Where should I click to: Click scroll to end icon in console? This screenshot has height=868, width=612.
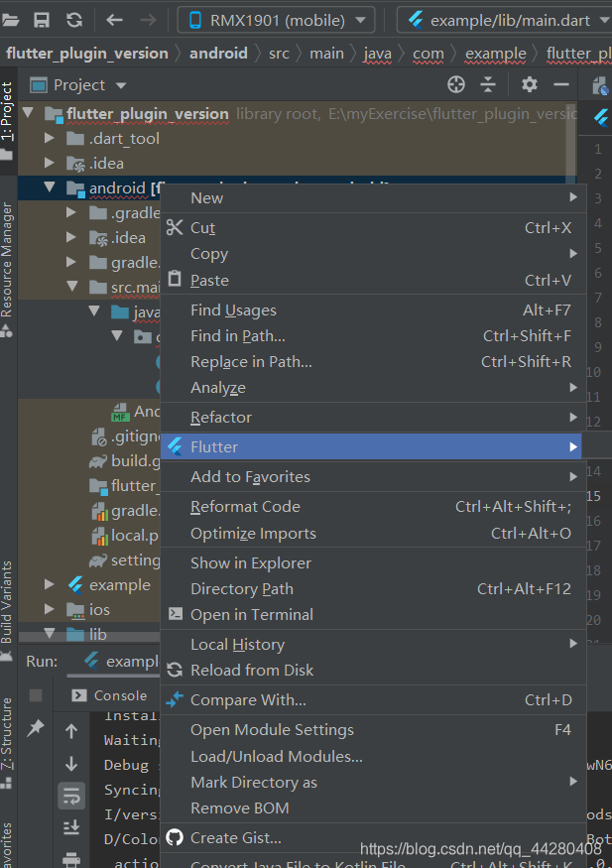pos(71,828)
